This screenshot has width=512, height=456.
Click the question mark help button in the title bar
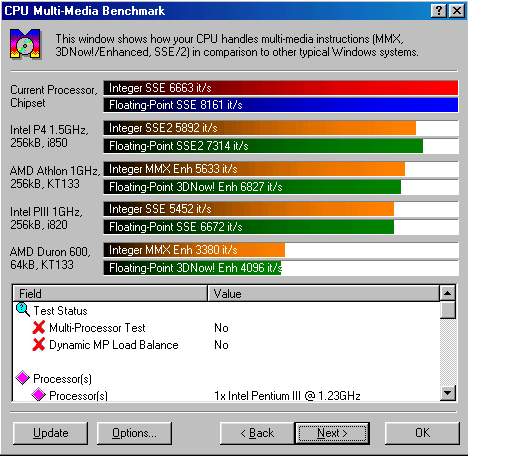tap(439, 11)
